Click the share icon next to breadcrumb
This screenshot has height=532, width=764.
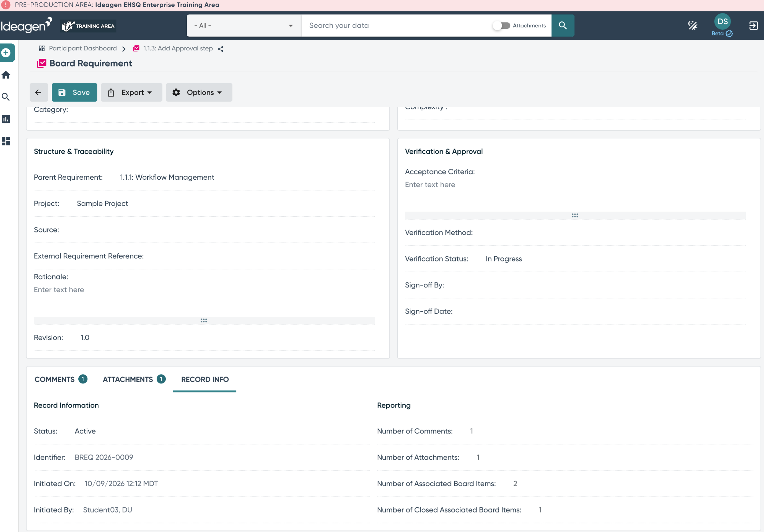point(221,49)
